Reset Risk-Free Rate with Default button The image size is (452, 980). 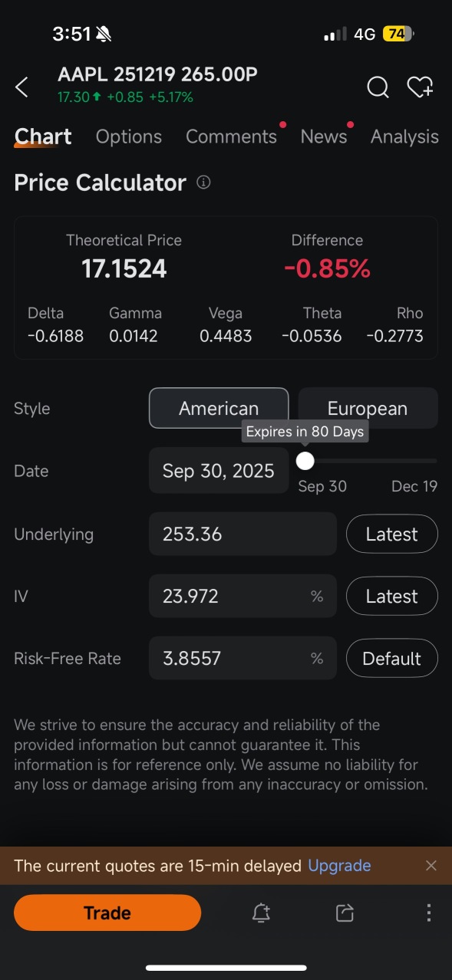click(391, 658)
